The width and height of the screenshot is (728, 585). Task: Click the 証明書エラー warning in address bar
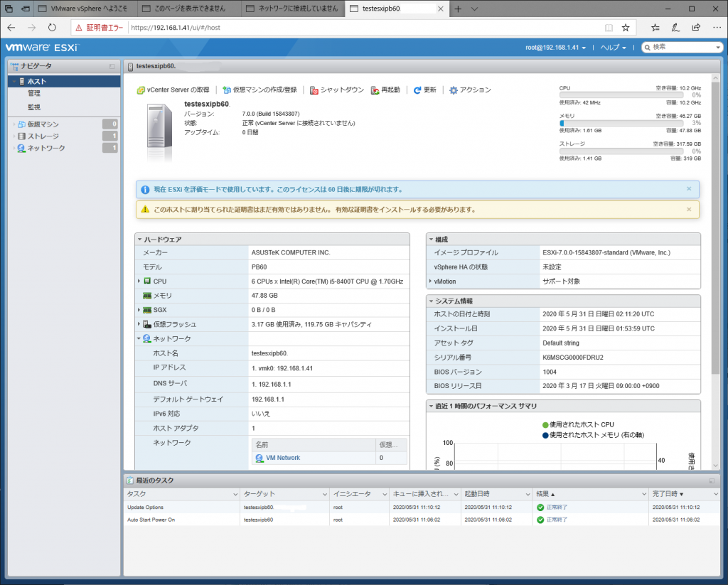point(100,28)
